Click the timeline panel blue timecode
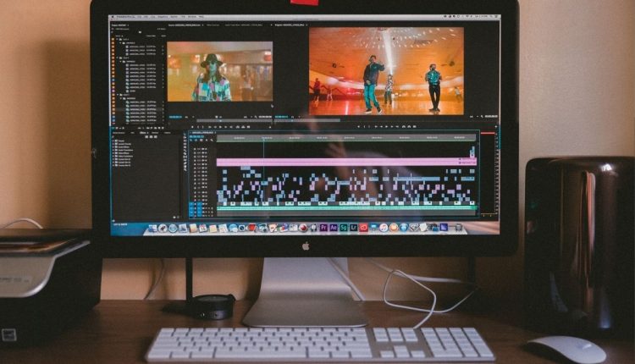The width and height of the screenshot is (635, 364). pyautogui.click(x=196, y=136)
